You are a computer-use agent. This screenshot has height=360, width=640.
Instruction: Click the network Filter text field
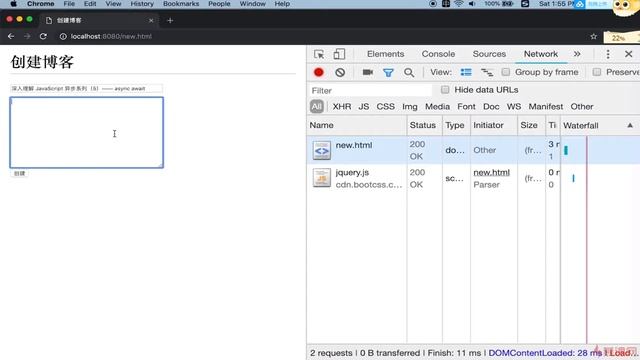(x=370, y=90)
